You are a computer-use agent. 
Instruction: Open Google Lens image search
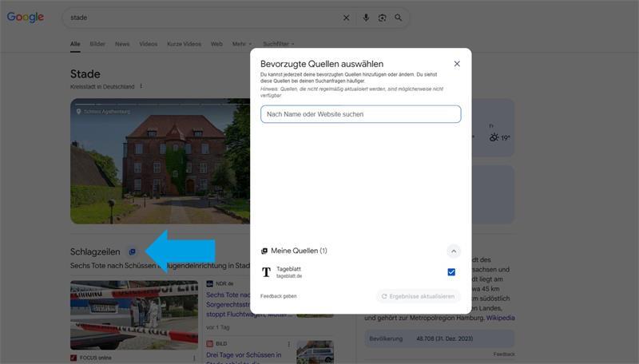383,18
